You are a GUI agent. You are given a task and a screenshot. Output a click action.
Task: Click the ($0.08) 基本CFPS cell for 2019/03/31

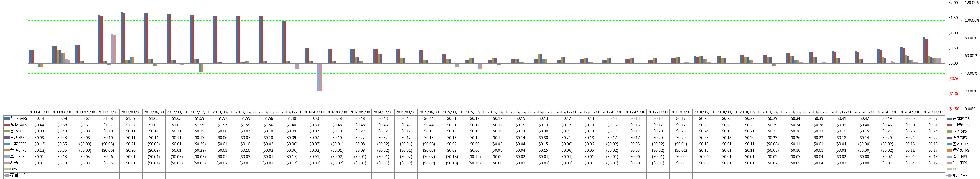(772, 144)
